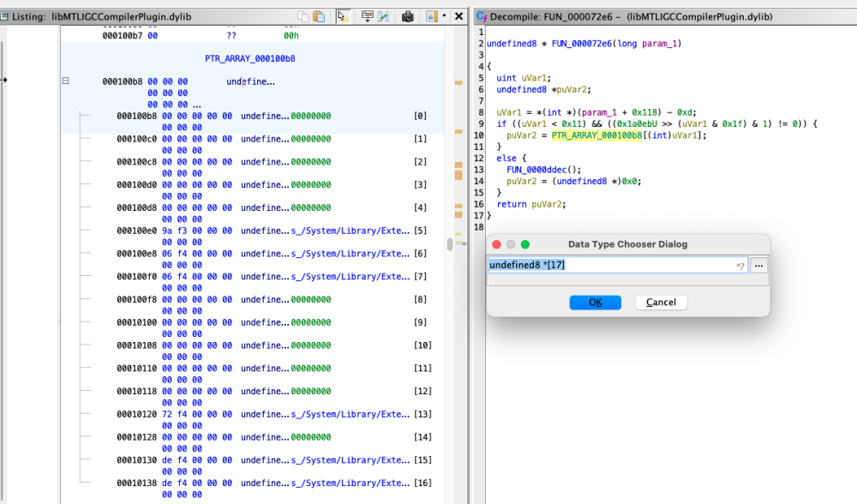This screenshot has height=504, width=857.
Task: Open dropdown arrow beside overview margin icon
Action: tap(444, 15)
